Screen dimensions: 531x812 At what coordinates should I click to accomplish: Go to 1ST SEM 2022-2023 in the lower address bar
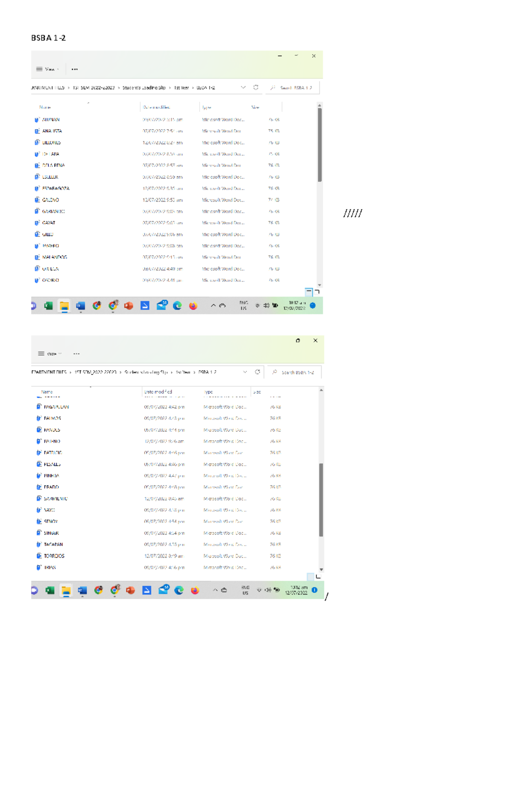(x=96, y=372)
